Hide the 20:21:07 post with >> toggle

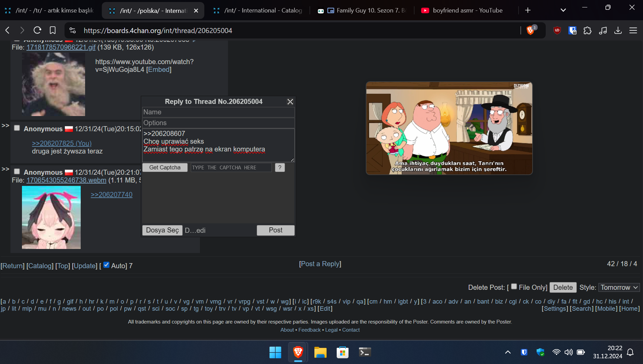[5, 169]
